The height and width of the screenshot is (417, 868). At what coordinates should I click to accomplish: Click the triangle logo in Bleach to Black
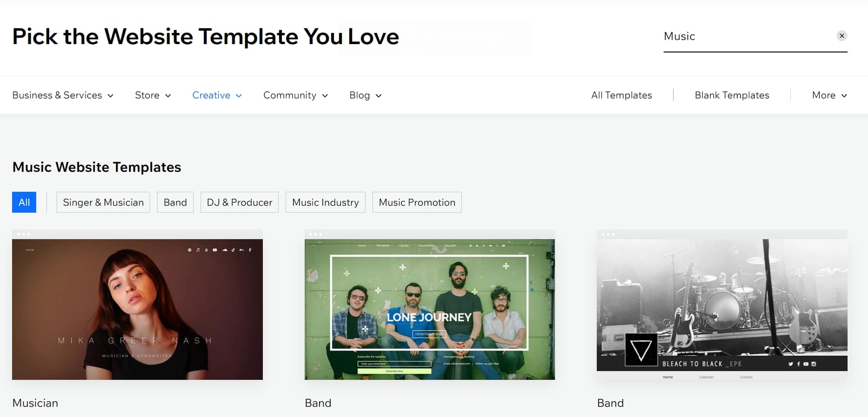coord(641,350)
